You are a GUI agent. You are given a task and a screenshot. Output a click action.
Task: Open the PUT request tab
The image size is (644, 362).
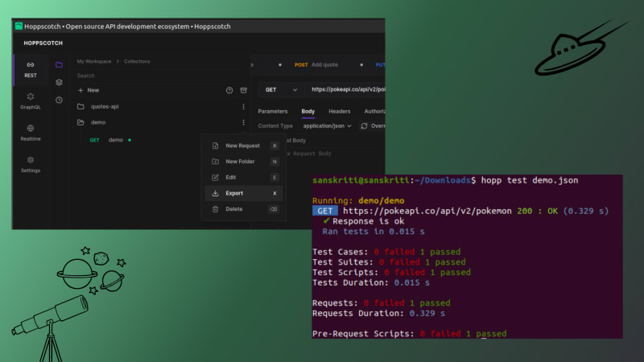pyautogui.click(x=380, y=65)
